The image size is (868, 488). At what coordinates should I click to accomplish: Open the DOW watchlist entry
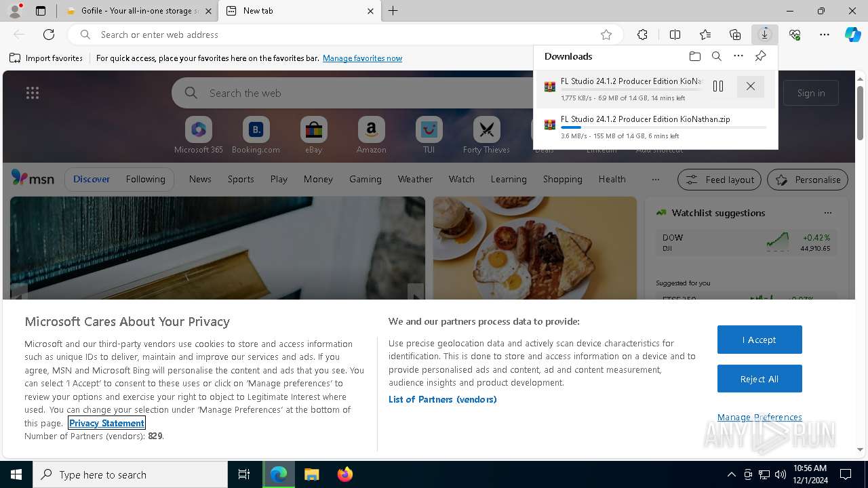(x=746, y=243)
